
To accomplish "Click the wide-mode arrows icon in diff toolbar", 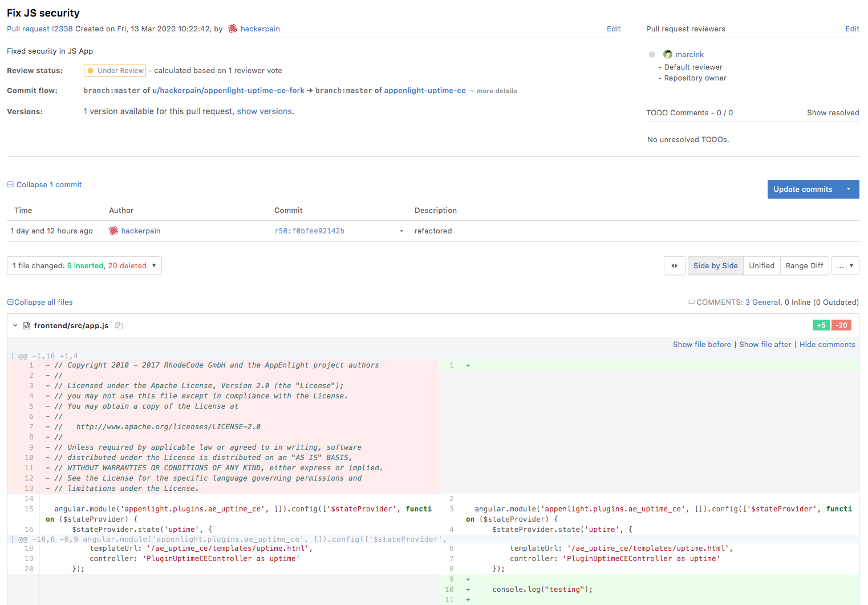I will click(x=675, y=266).
